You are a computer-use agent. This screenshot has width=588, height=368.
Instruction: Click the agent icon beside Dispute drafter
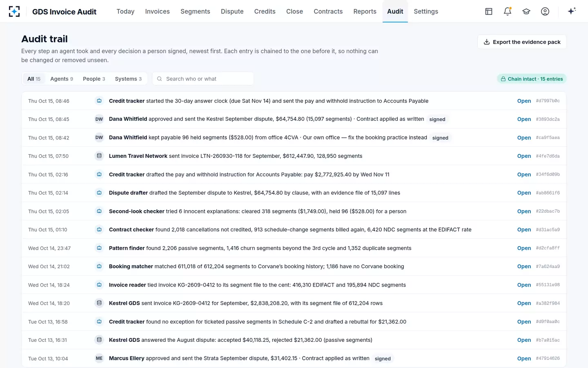tap(99, 193)
